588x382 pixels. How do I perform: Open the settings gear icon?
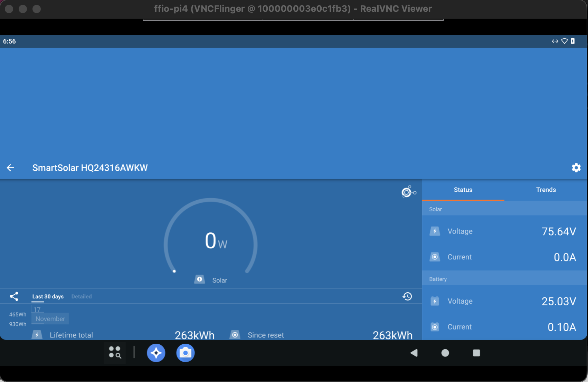pyautogui.click(x=576, y=168)
